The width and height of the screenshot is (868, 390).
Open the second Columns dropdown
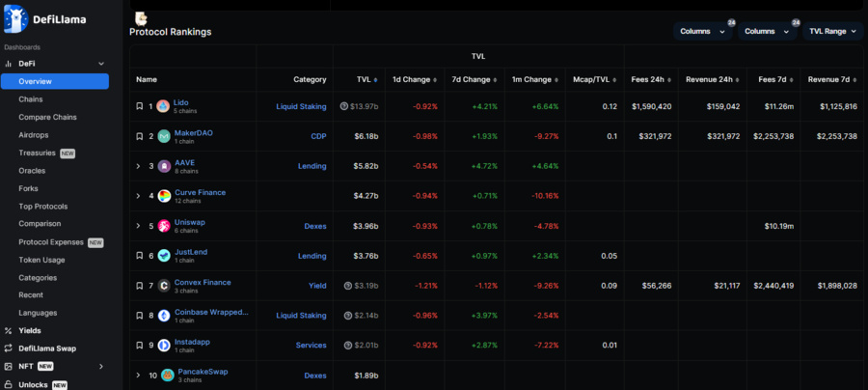(768, 32)
